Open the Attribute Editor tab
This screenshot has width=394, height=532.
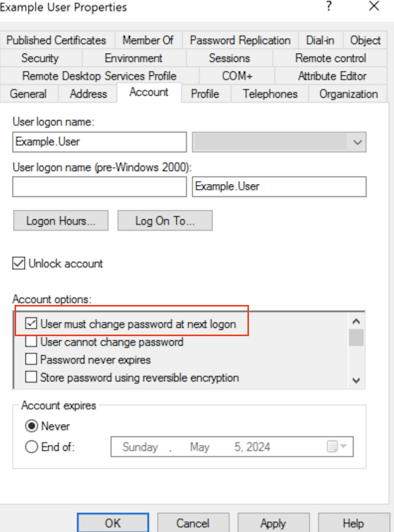point(332,76)
